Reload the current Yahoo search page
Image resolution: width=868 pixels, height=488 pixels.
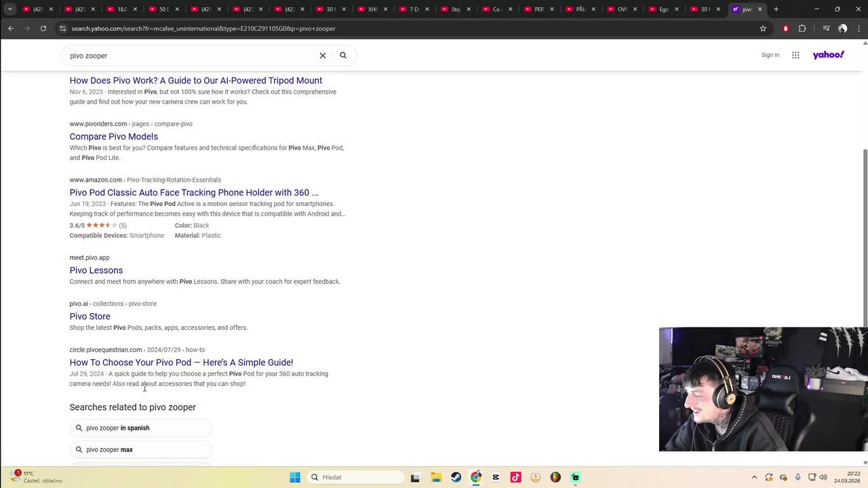tap(43, 28)
